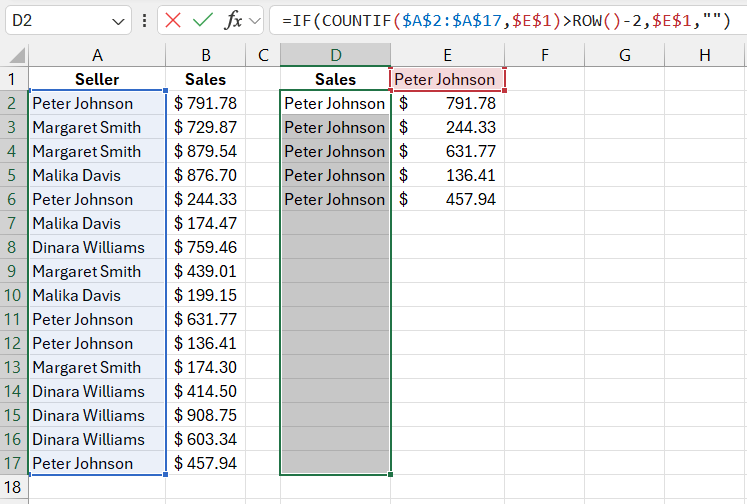This screenshot has height=504, width=747.
Task: Cancel the formula entry with the red X
Action: 172,20
